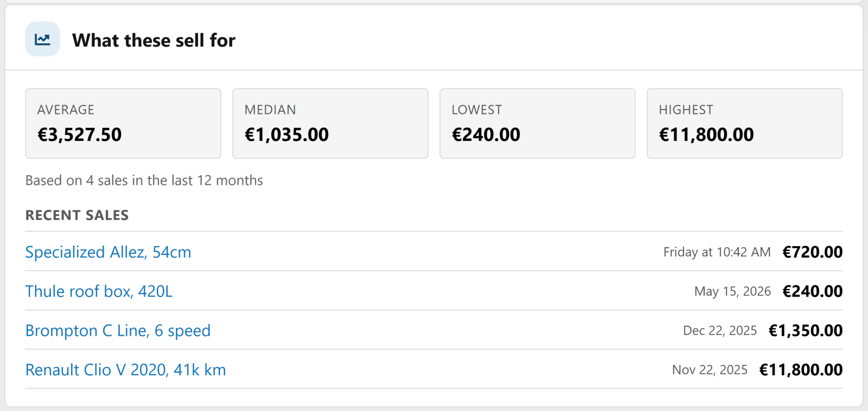The width and height of the screenshot is (868, 411).
Task: Select the Lowest price card
Action: tap(538, 124)
